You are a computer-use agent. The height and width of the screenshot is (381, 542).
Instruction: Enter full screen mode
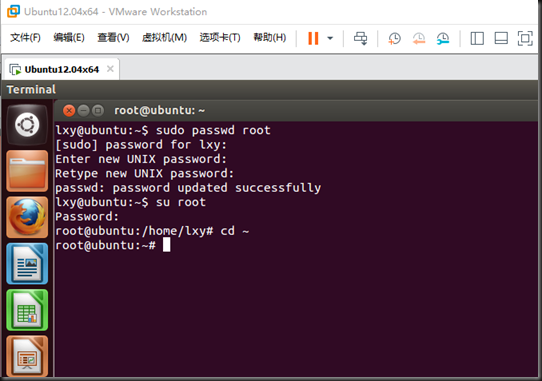(525, 38)
